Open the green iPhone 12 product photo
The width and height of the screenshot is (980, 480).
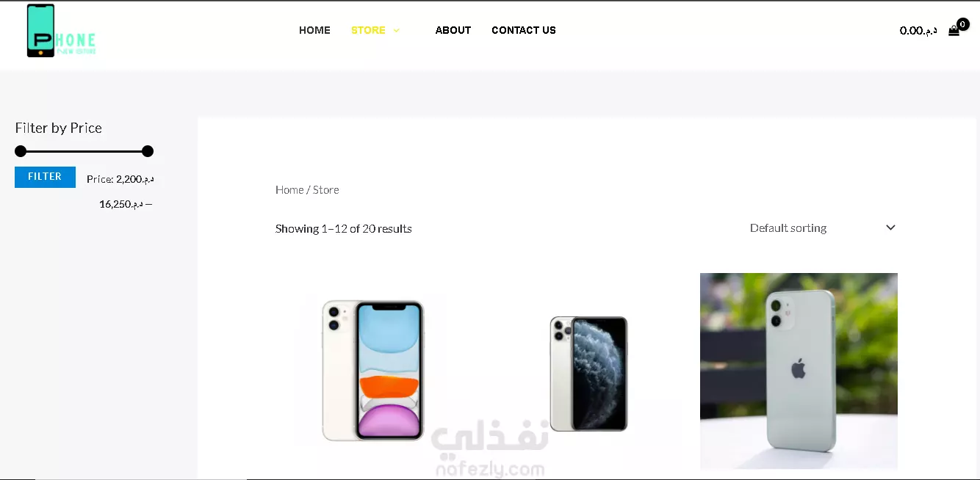(x=799, y=371)
